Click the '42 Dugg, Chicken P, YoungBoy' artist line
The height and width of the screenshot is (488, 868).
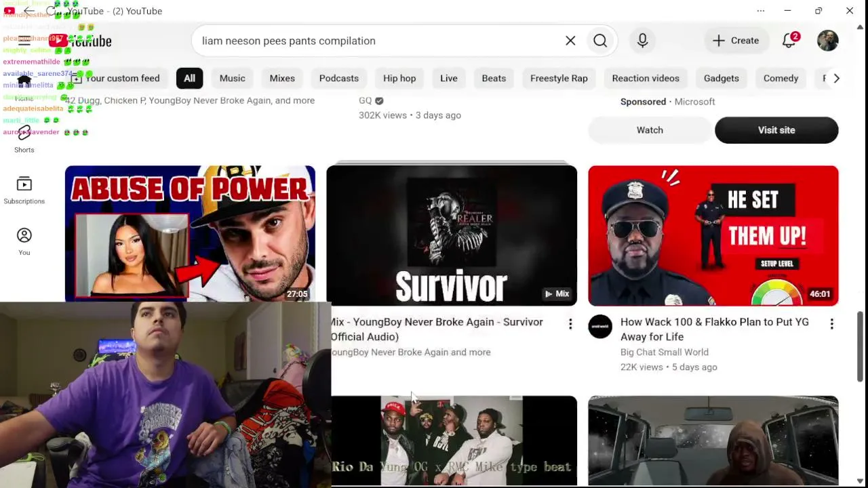pyautogui.click(x=190, y=100)
